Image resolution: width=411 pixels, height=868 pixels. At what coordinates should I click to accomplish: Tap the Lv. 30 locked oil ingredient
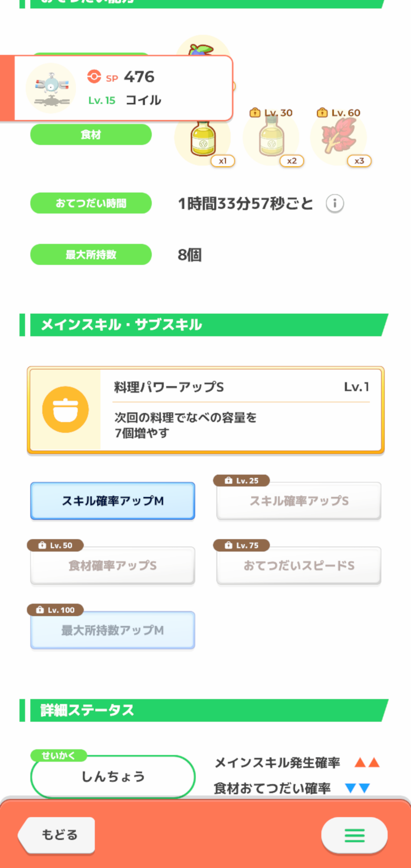[x=271, y=139]
